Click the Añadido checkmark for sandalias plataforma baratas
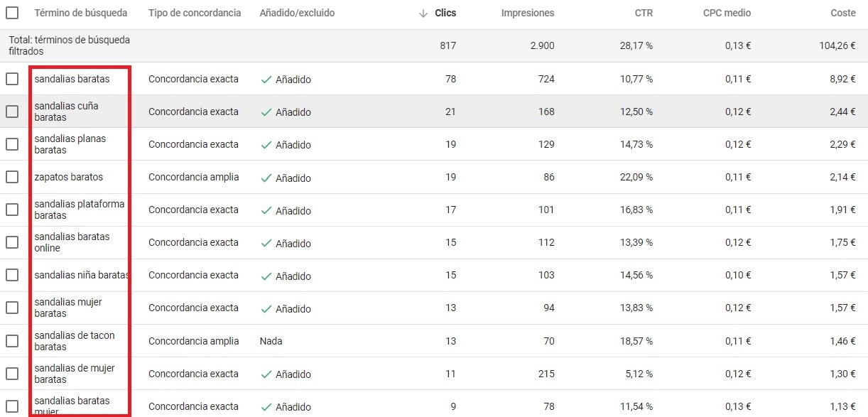This screenshot has width=868, height=417. pyautogui.click(x=267, y=210)
